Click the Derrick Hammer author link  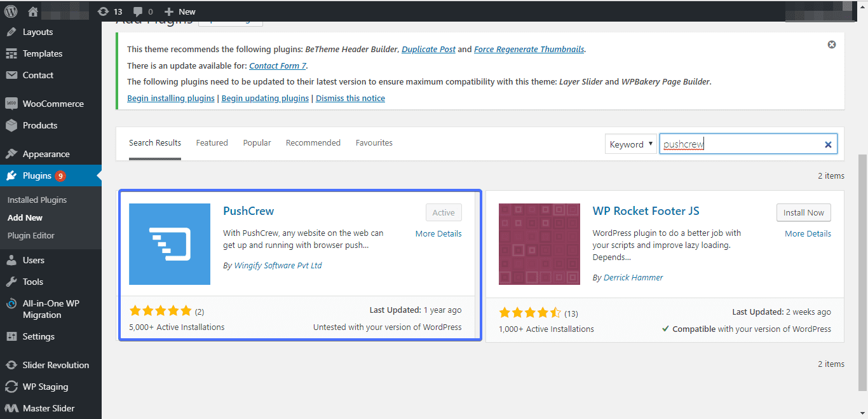point(633,277)
